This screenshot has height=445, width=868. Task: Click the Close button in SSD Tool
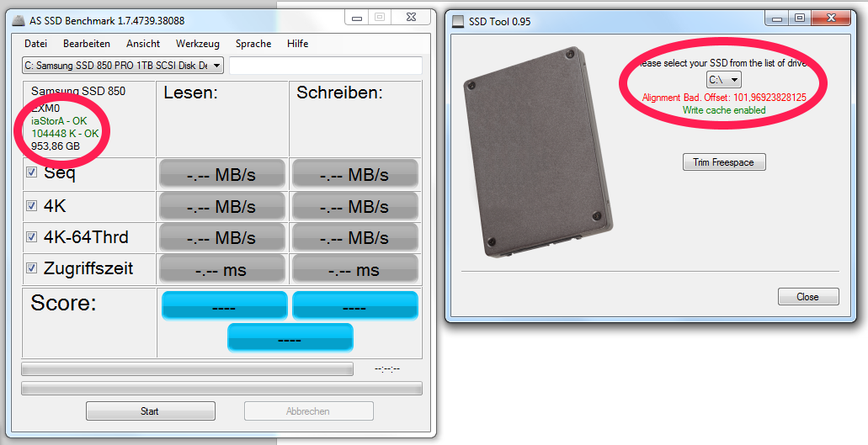(x=808, y=297)
